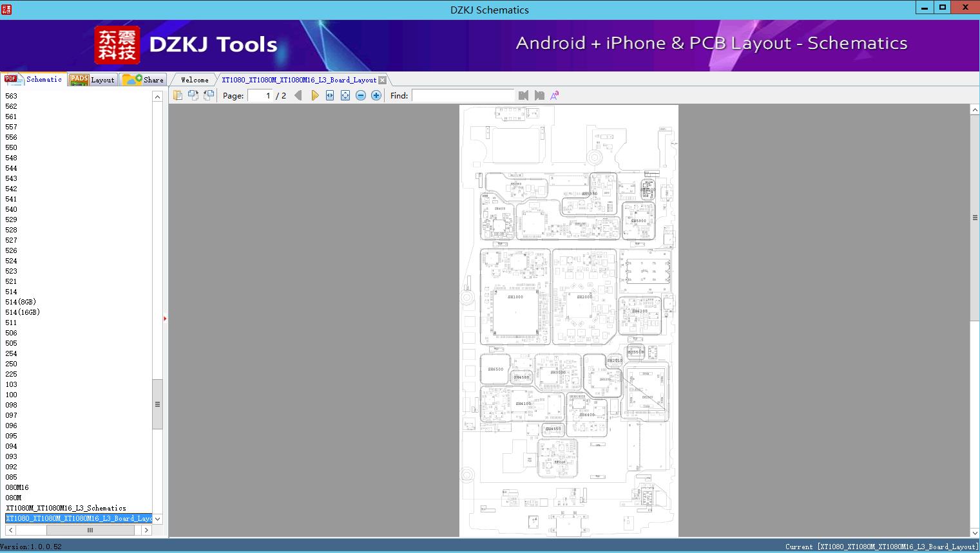Switch to the Welcome tab
The height and width of the screenshot is (553, 980).
[x=195, y=80]
